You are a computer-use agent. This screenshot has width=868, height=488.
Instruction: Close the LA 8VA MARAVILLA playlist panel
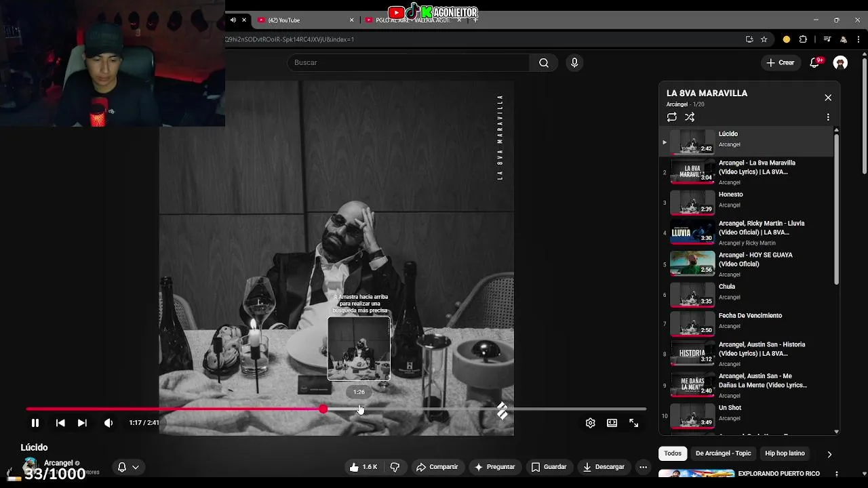point(828,98)
